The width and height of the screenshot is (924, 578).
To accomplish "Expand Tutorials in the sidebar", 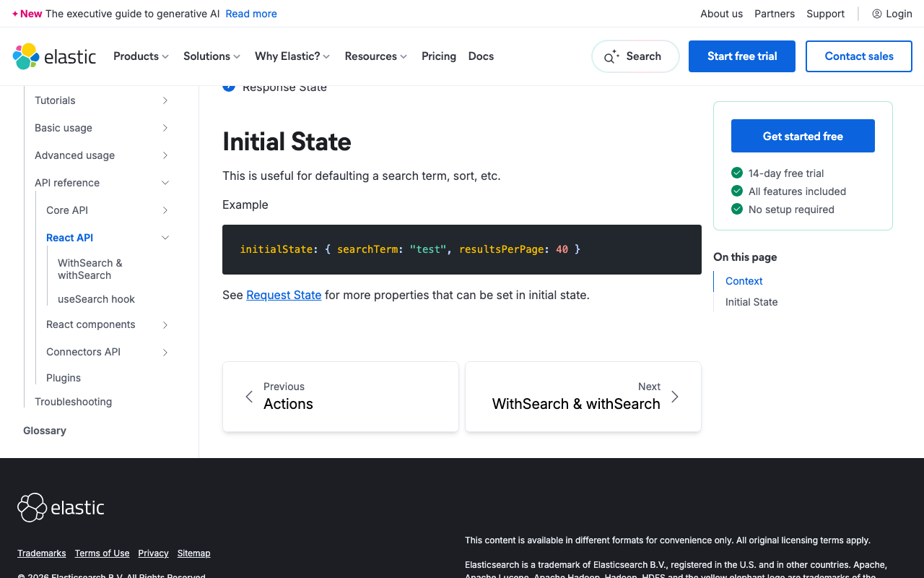I will tap(166, 100).
